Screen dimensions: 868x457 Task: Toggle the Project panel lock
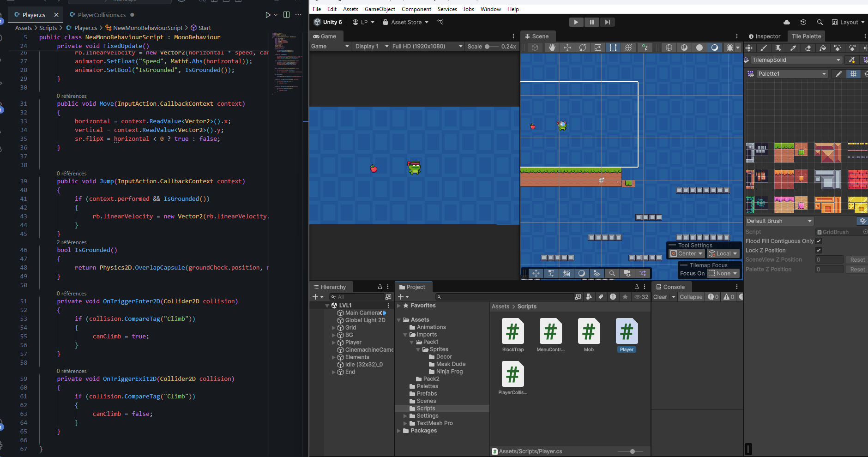637,287
